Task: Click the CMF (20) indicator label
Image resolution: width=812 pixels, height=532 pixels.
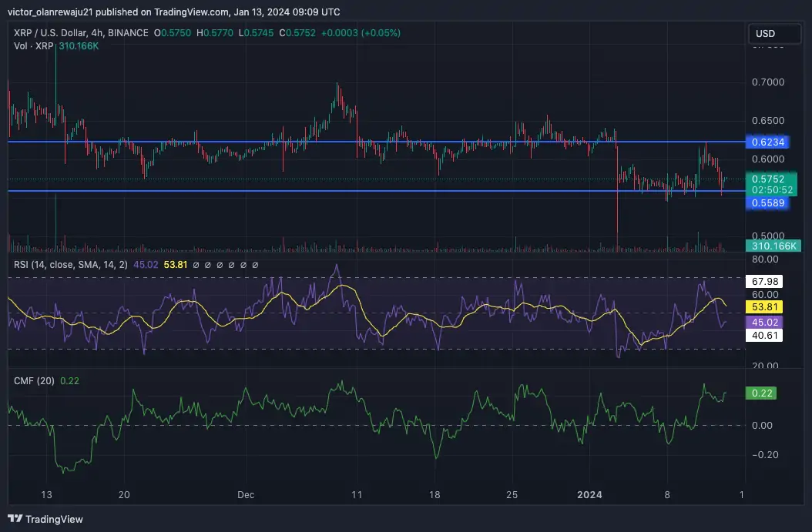Action: pos(34,381)
